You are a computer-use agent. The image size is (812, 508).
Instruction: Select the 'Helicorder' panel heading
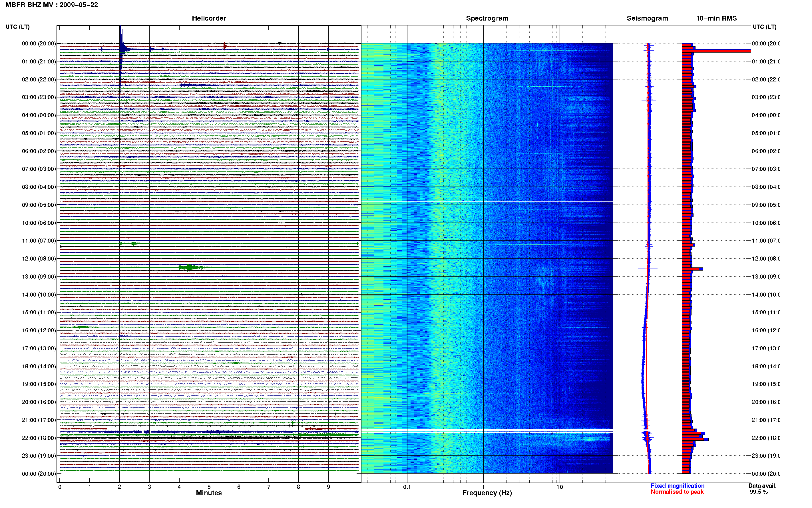pos(209,18)
